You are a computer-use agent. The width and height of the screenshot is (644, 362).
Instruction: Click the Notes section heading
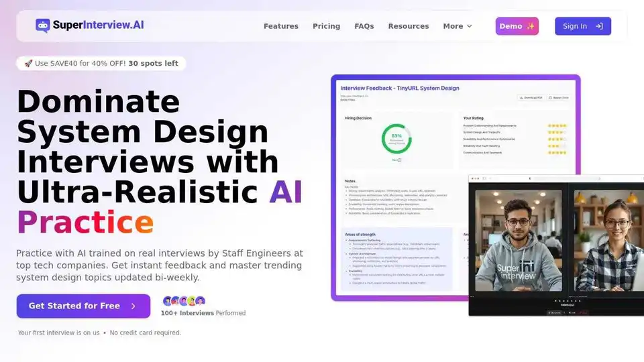pos(350,181)
